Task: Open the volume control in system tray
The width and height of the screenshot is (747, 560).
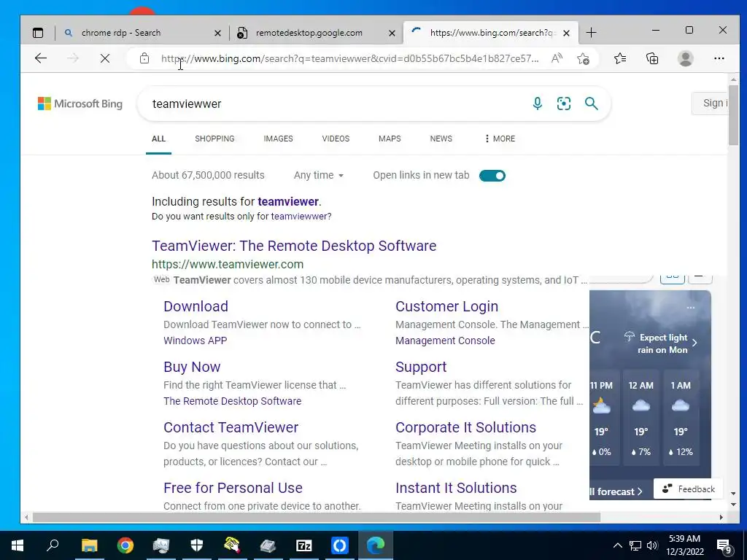Action: click(x=652, y=545)
